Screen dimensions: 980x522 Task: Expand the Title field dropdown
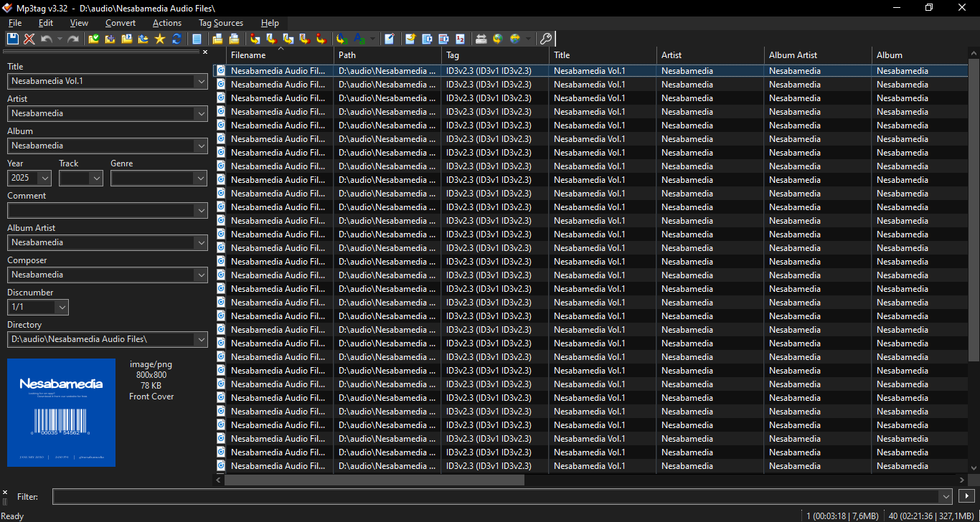(200, 81)
